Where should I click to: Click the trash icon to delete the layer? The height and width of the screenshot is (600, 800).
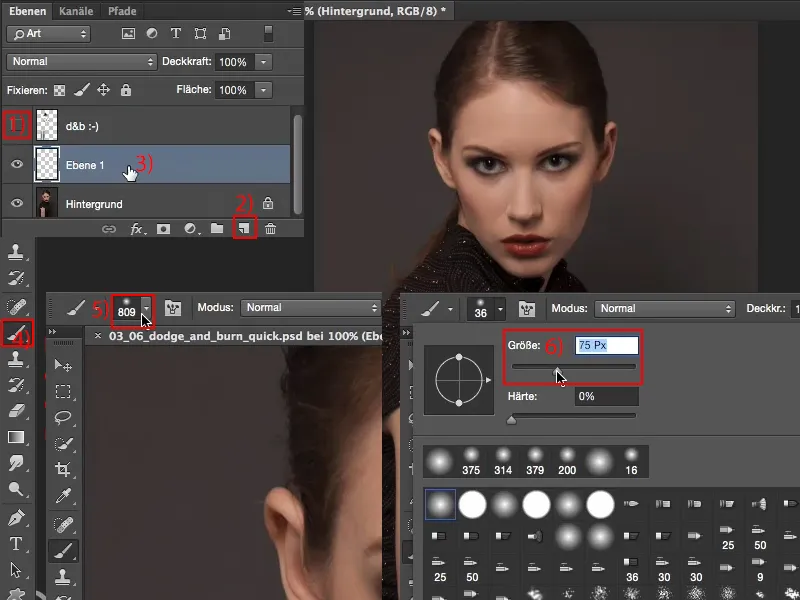pyautogui.click(x=270, y=229)
